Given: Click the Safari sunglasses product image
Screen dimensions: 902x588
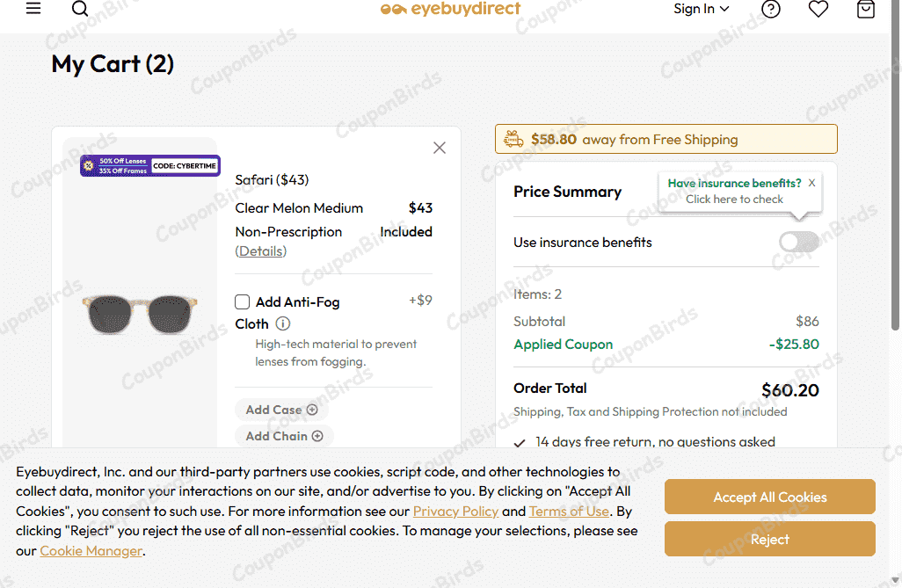Looking at the screenshot, I should [140, 314].
